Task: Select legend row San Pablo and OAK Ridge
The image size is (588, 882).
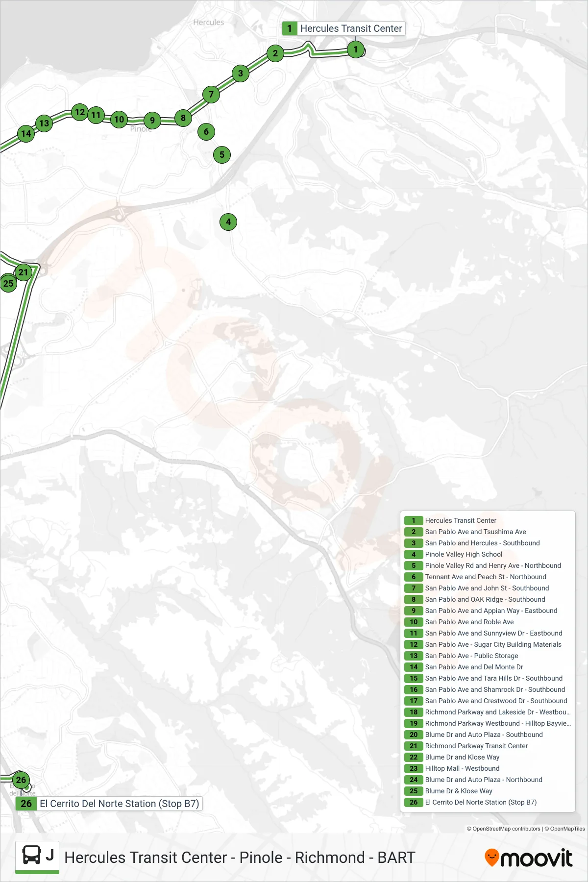Action: (x=488, y=599)
